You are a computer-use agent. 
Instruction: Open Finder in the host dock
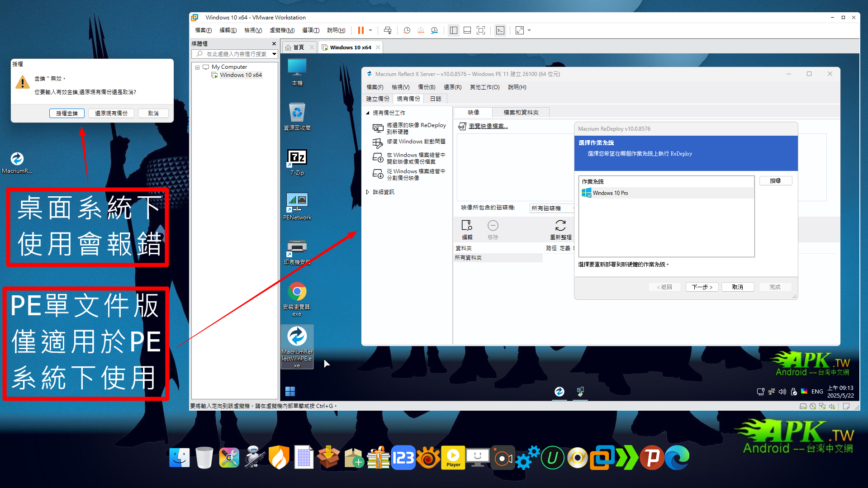180,458
